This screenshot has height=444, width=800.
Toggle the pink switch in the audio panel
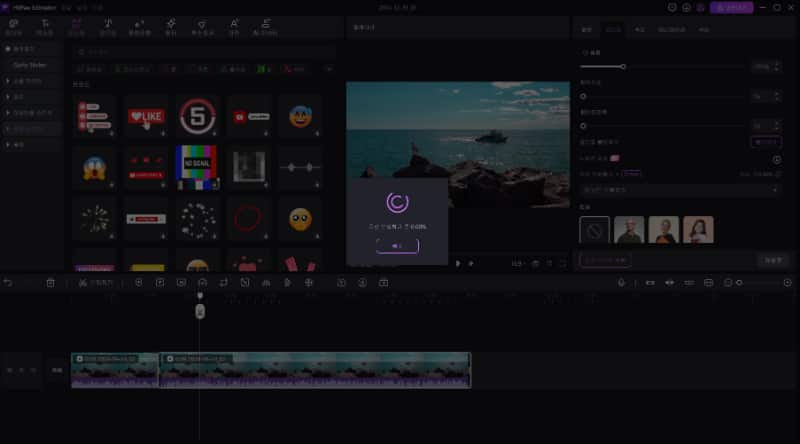click(615, 158)
